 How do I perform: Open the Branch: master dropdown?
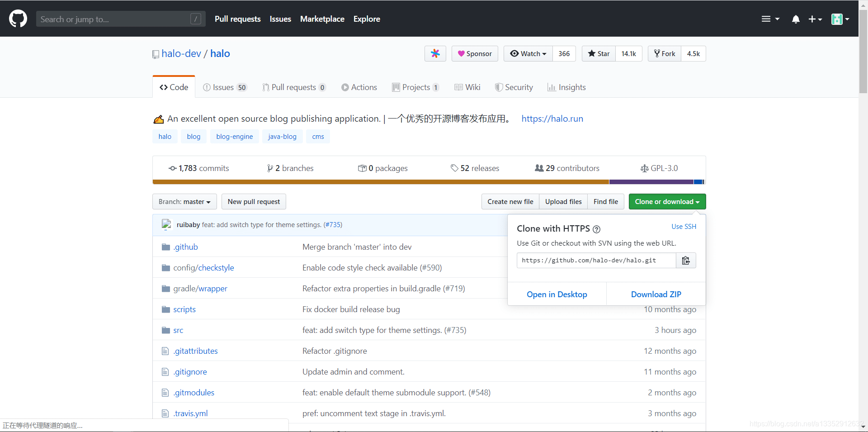point(184,202)
